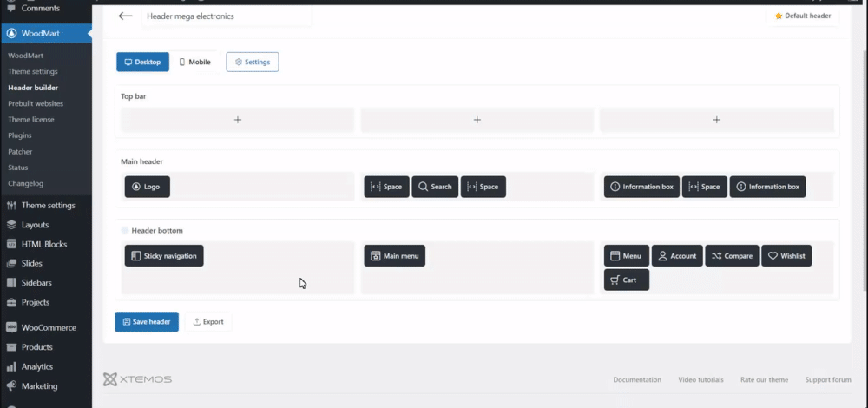
Task: Open the Documentation footer link
Action: [636, 379]
